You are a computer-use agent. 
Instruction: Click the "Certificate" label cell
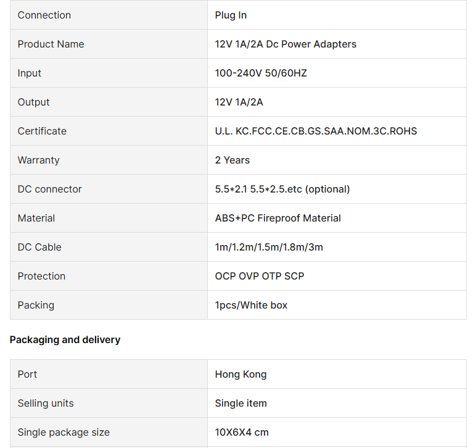42,131
